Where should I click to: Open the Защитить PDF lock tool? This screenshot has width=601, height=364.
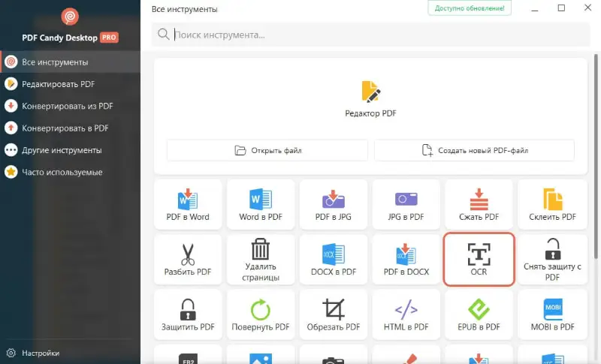188,314
